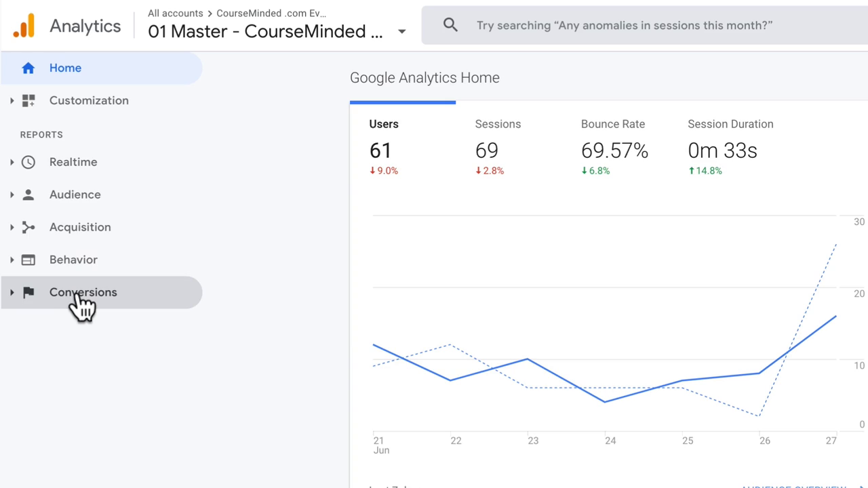Expand the Customization section arrow

(x=12, y=100)
